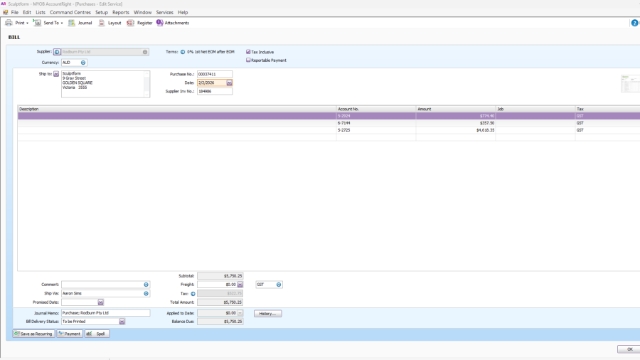Click the clear icon in Supplier field
This screenshot has width=640, height=360.
pos(145,52)
